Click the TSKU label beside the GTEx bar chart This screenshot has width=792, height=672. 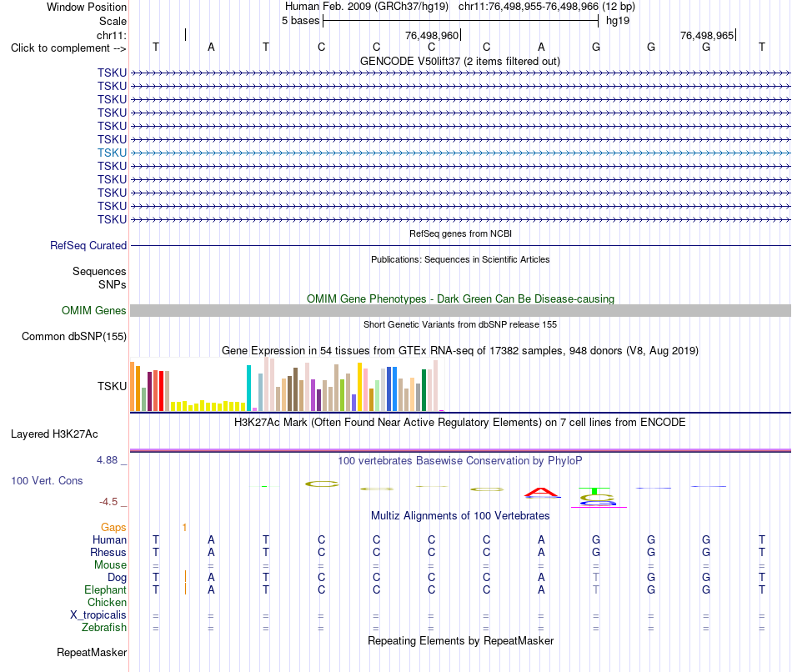point(113,387)
